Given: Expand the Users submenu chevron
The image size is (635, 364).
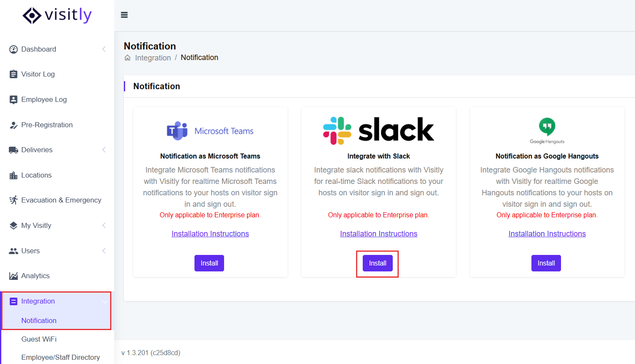Looking at the screenshot, I should click(104, 251).
